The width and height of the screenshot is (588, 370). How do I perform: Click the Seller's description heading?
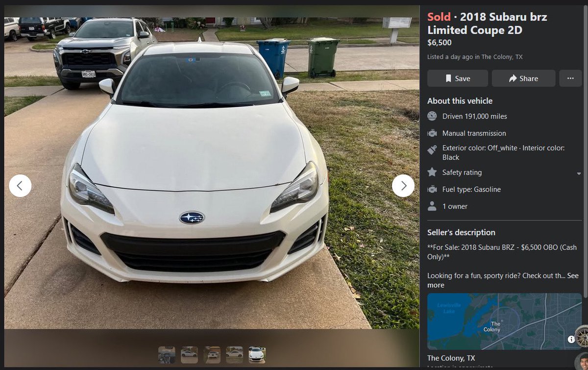coord(461,232)
